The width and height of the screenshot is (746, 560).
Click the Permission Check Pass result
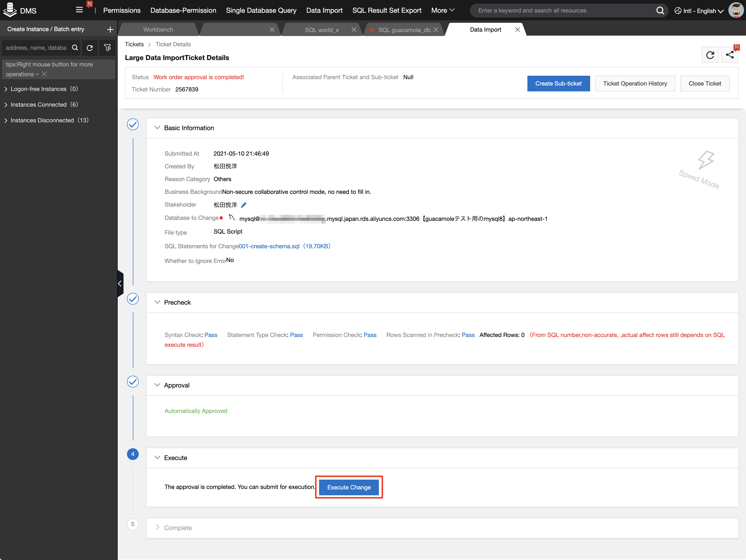tap(370, 335)
